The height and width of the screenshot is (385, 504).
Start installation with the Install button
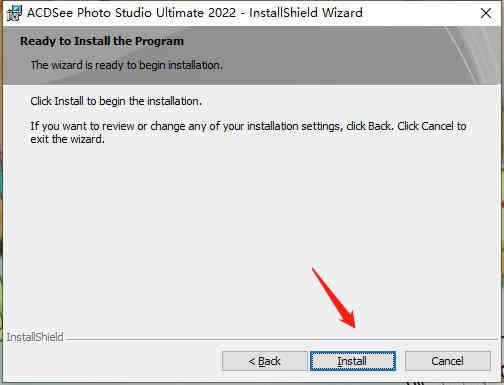click(x=353, y=361)
